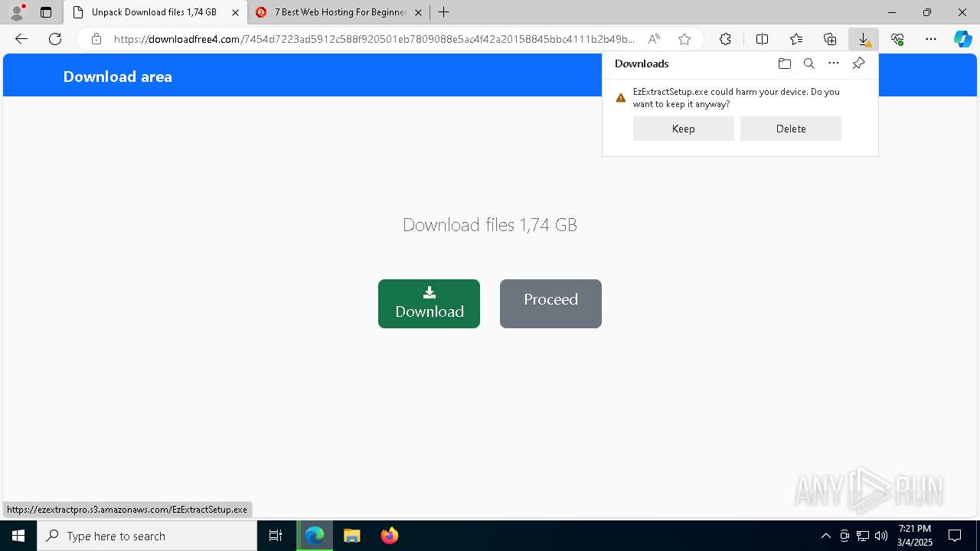This screenshot has width=980, height=551.
Task: Open volume control tray icon
Action: [x=881, y=536]
